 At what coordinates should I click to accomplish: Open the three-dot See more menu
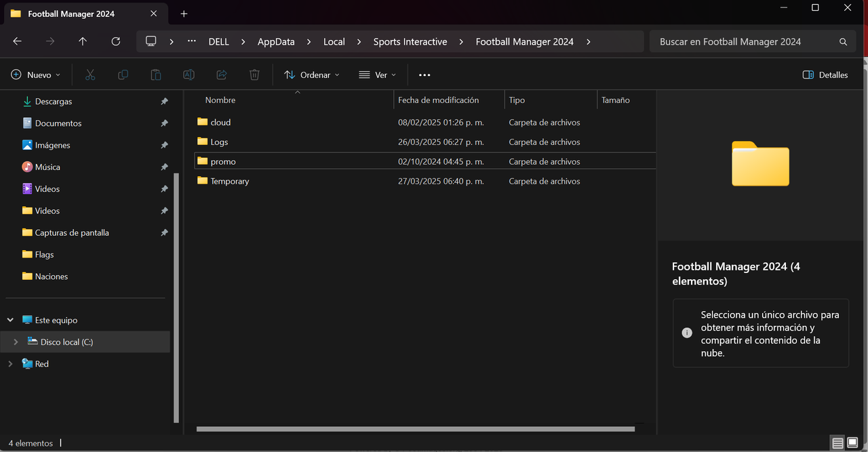[x=425, y=75]
